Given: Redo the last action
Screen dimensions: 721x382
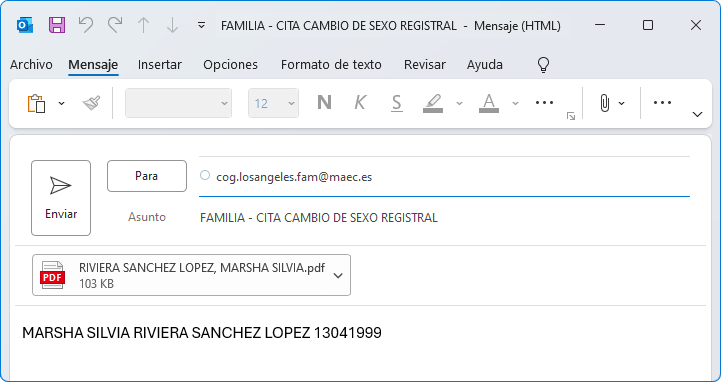Looking at the screenshot, I should (x=114, y=25).
